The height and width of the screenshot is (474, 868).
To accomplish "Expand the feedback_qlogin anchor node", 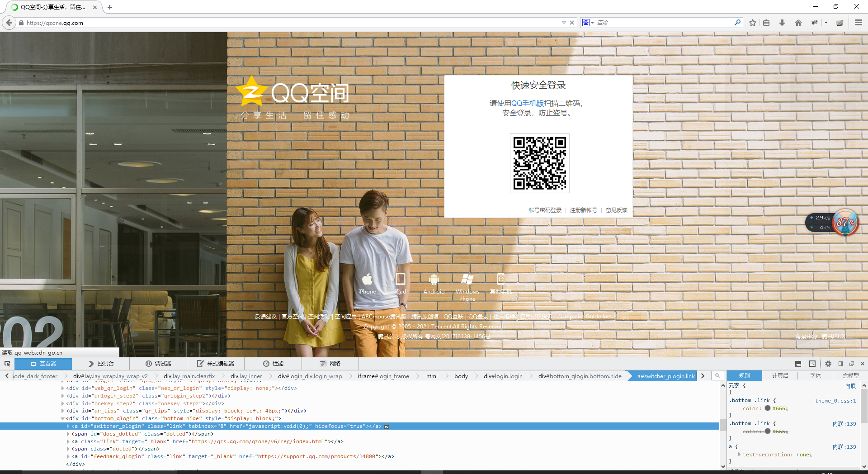I will click(x=68, y=457).
